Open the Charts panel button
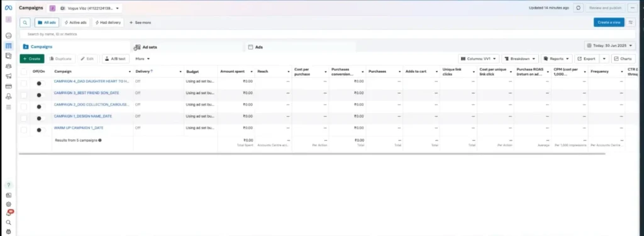The image size is (644, 236). [623, 58]
